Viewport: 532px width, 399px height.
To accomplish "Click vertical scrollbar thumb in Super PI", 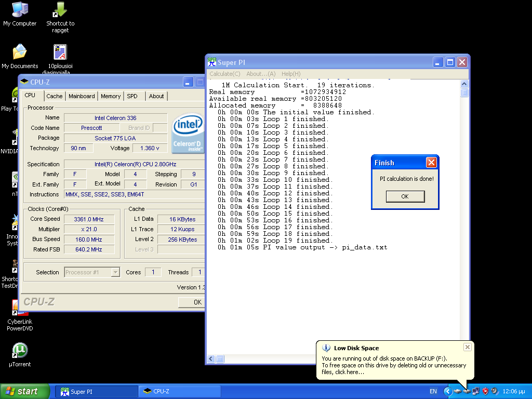I will pyautogui.click(x=464, y=92).
